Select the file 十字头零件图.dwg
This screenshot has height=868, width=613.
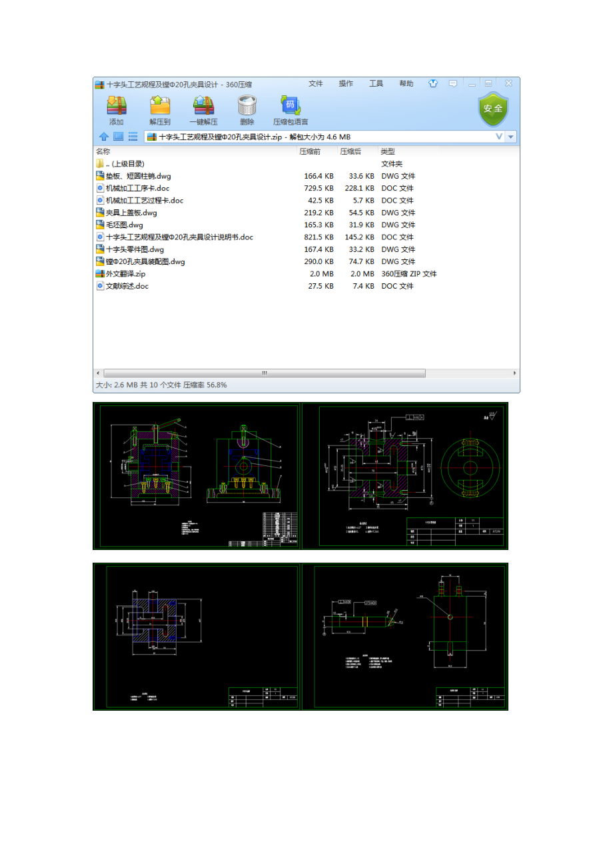pyautogui.click(x=306, y=249)
